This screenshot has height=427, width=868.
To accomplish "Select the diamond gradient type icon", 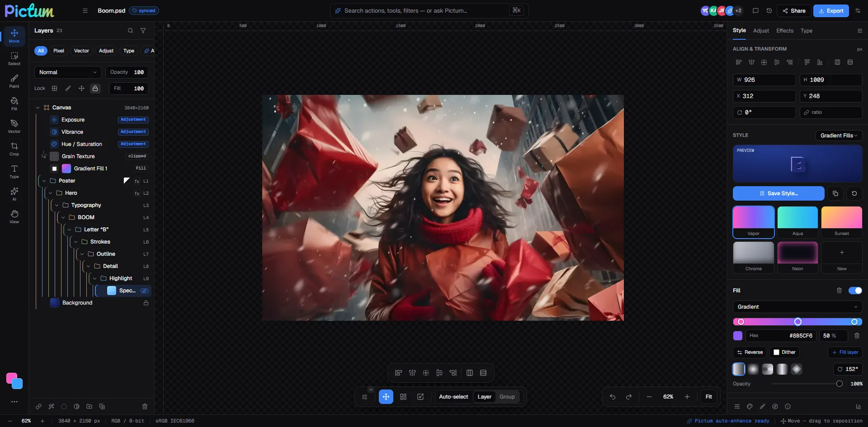I will (797, 369).
